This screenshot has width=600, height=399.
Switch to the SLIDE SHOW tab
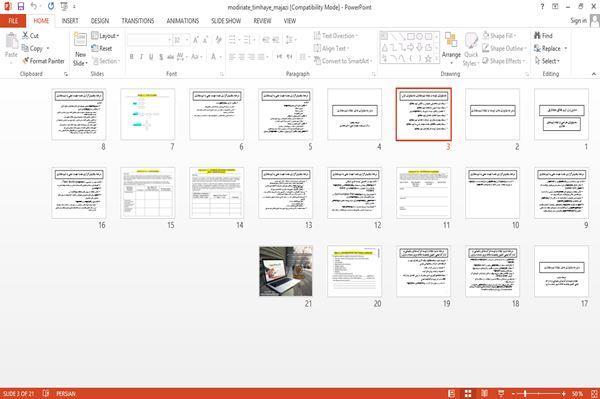pyautogui.click(x=226, y=21)
